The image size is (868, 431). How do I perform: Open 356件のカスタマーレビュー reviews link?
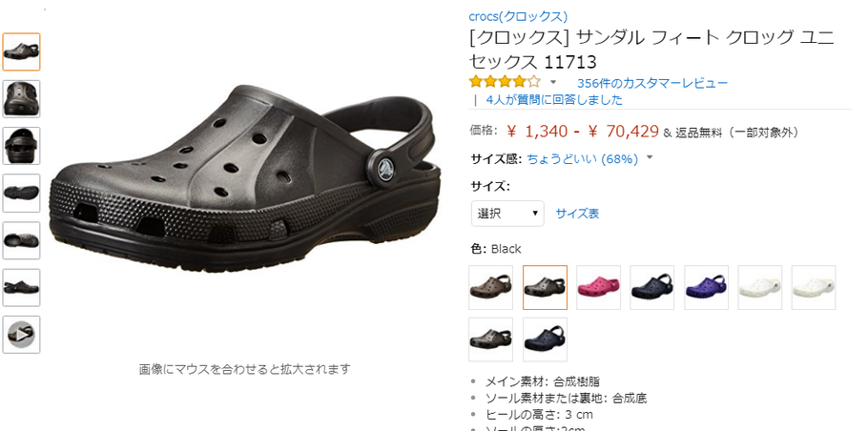click(x=652, y=84)
